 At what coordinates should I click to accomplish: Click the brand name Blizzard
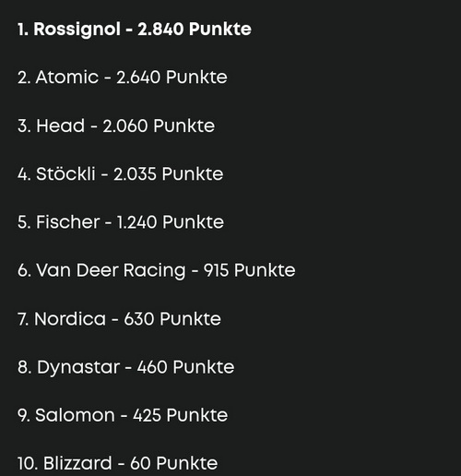[x=77, y=463]
